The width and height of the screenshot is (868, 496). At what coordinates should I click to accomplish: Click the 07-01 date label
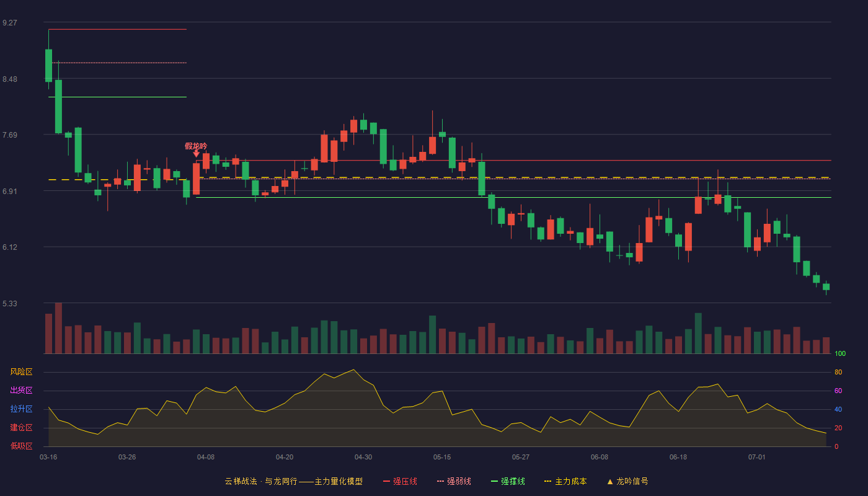click(757, 457)
